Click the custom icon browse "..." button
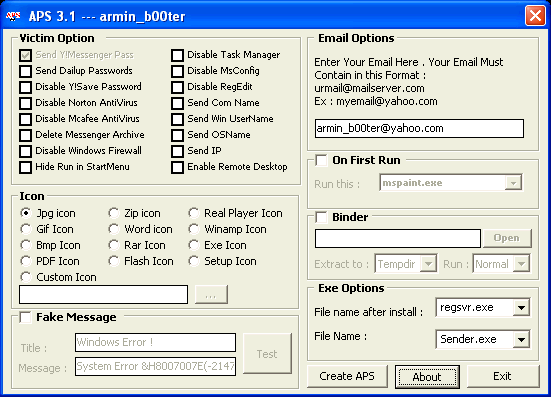The width and height of the screenshot is (551, 397). click(x=211, y=294)
